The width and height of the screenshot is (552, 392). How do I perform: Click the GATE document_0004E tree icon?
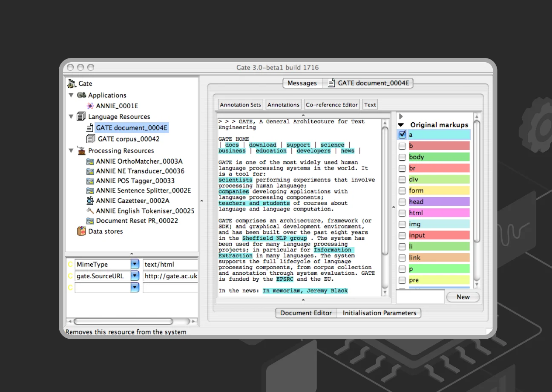[x=90, y=127]
